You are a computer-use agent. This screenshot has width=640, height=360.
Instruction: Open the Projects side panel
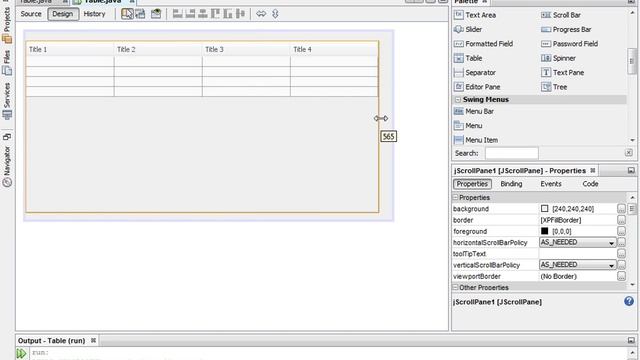pos(7,24)
